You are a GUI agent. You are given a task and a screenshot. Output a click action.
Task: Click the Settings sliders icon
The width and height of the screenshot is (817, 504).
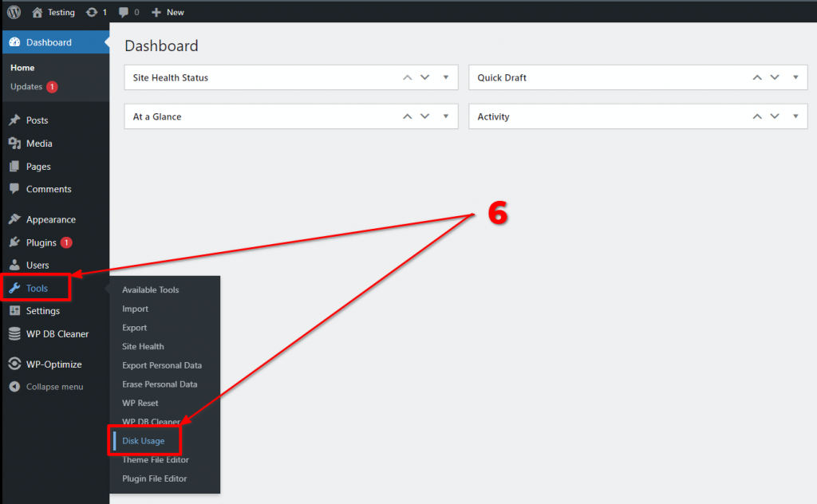coord(14,311)
